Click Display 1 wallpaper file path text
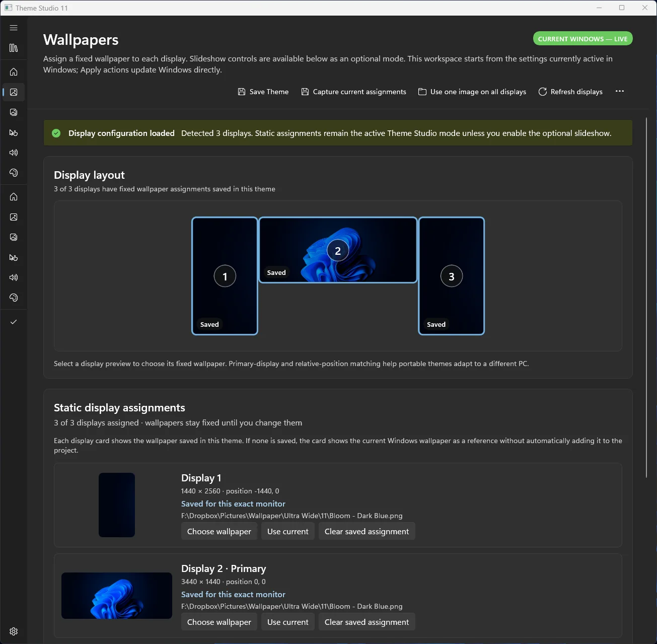The image size is (657, 644). [x=292, y=516]
